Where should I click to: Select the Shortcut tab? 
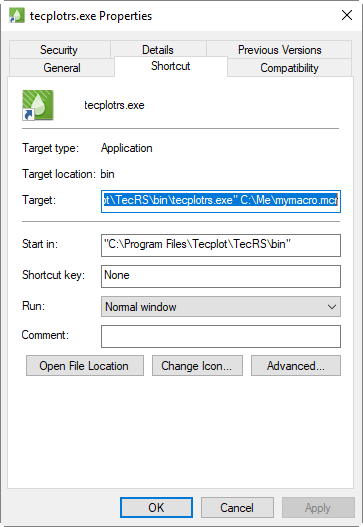[171, 66]
